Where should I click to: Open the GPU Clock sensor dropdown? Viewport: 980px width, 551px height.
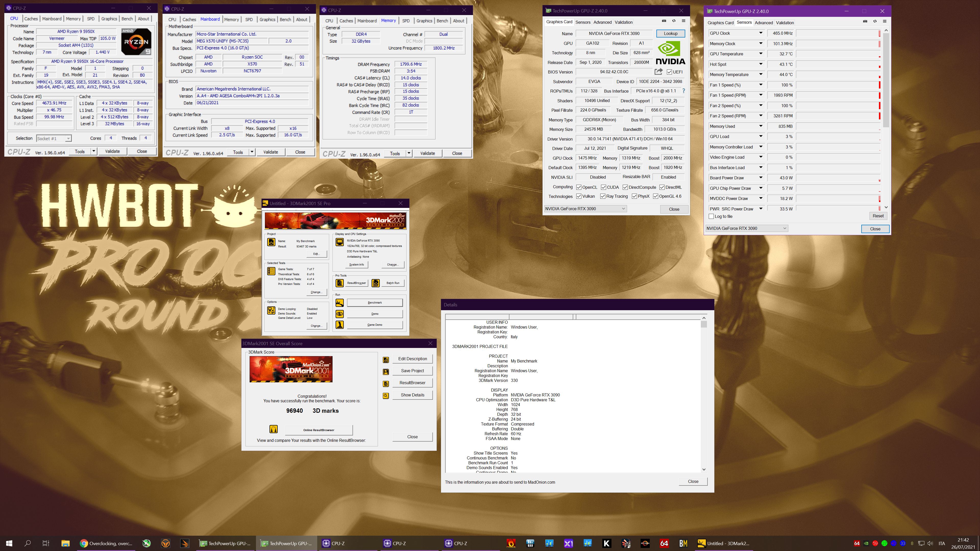pyautogui.click(x=761, y=33)
